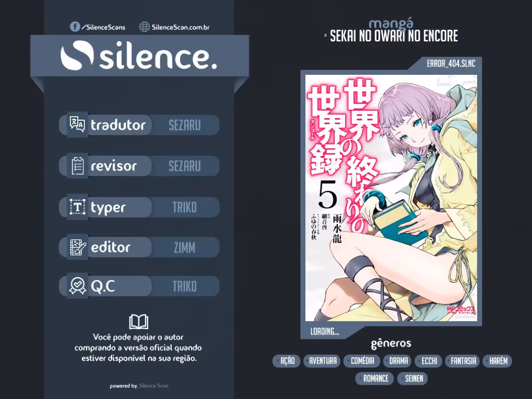Click the Silence leaf logo

[x=77, y=55]
